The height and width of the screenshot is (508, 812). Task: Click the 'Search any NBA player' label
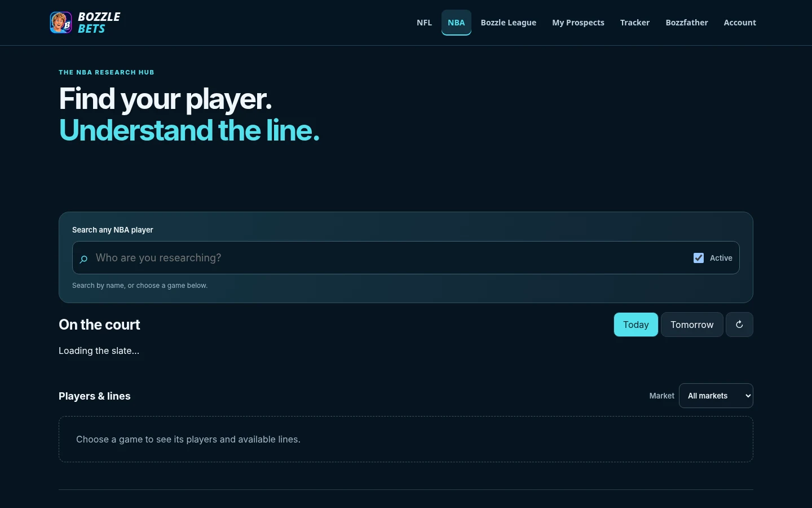point(113,230)
